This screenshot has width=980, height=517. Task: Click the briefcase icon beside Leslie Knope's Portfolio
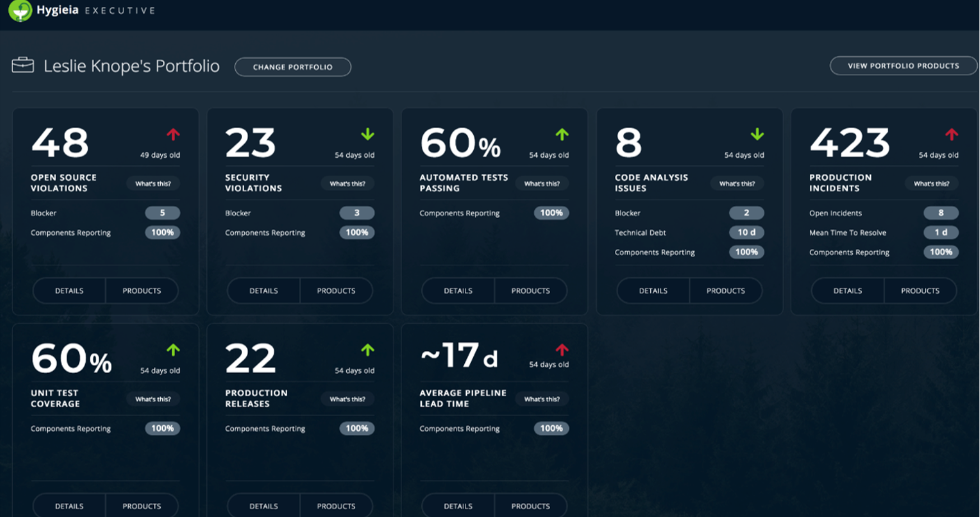(22, 65)
